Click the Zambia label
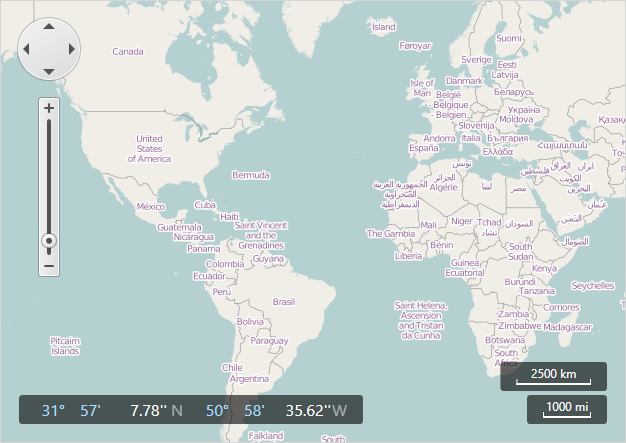 (x=513, y=314)
